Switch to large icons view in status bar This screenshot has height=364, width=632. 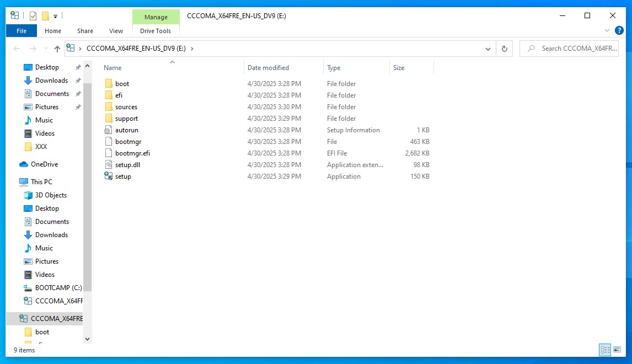[x=617, y=350]
